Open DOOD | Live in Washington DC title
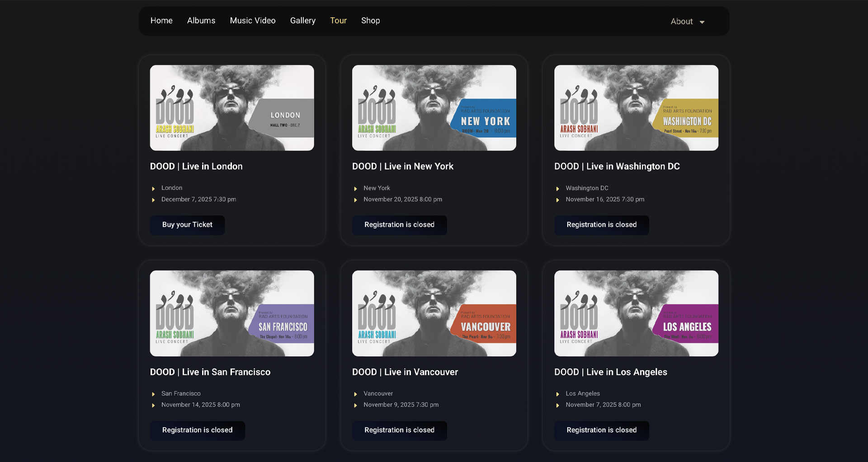 pyautogui.click(x=617, y=167)
